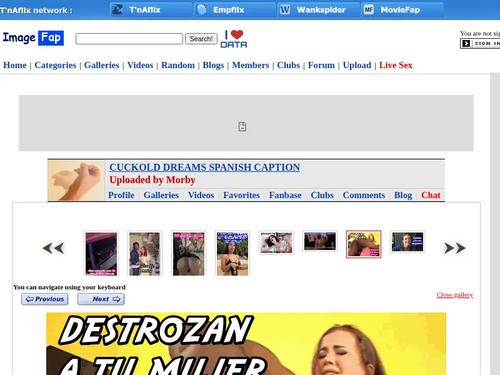
Task: Open the uploader's Videos tab
Action: (201, 195)
